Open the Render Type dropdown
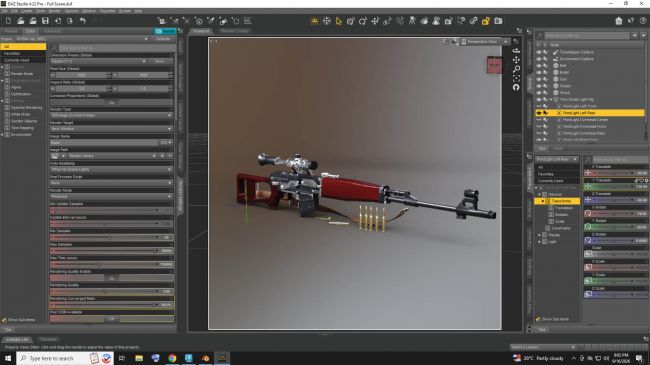This screenshot has height=365, width=650. (x=111, y=115)
